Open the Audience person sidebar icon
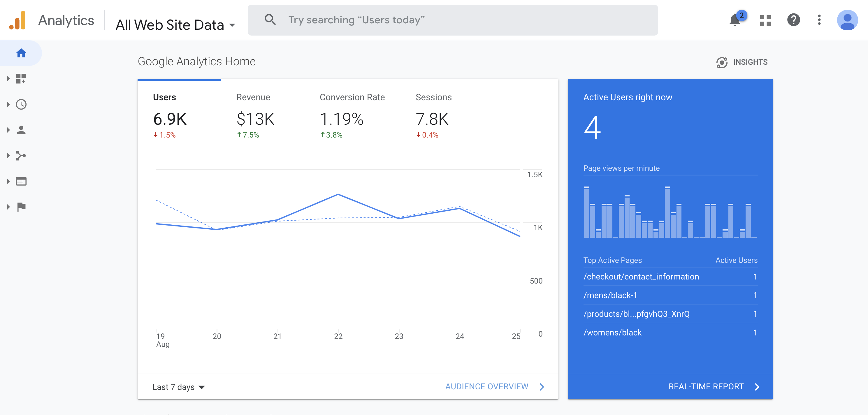 click(21, 130)
